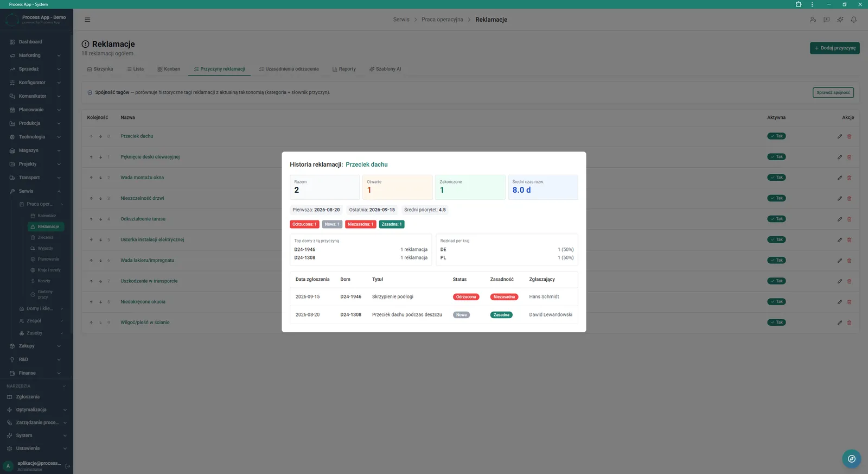
Task: Expand the Zarządzanie procesami section
Action: click(36, 422)
